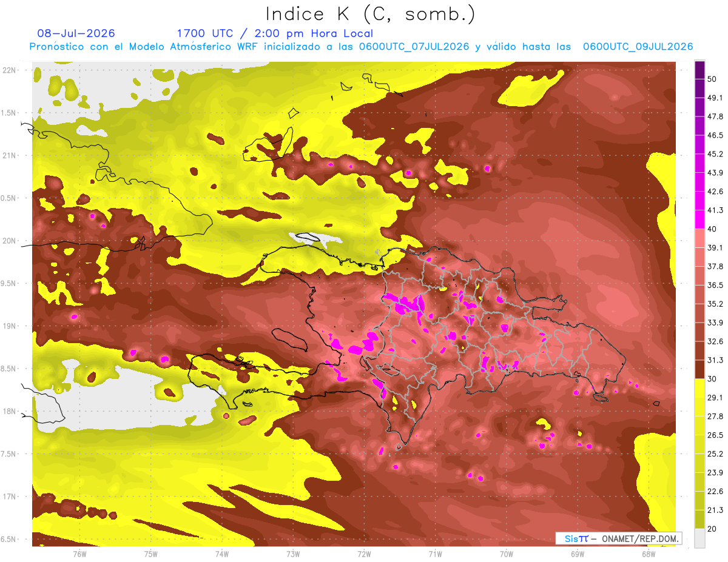Click the '49.1' color scale value
Viewport: 728px width, 562px height.
pyautogui.click(x=715, y=98)
